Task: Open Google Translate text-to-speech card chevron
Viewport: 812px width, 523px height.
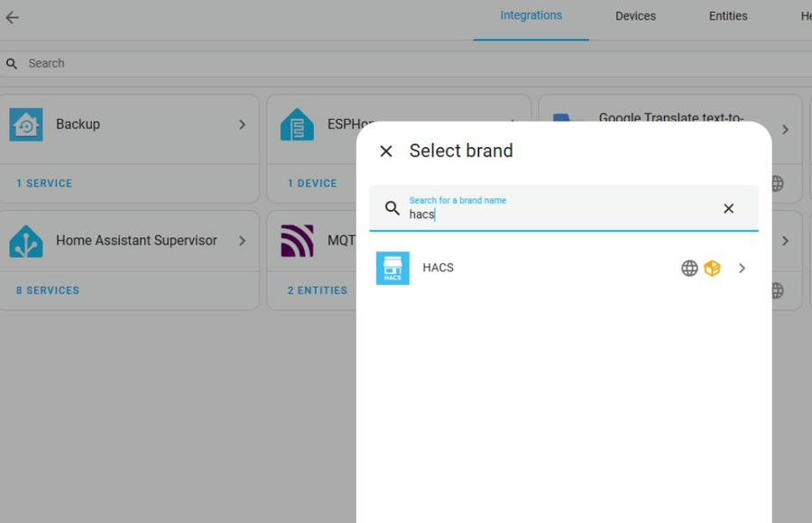Action: coord(785,130)
